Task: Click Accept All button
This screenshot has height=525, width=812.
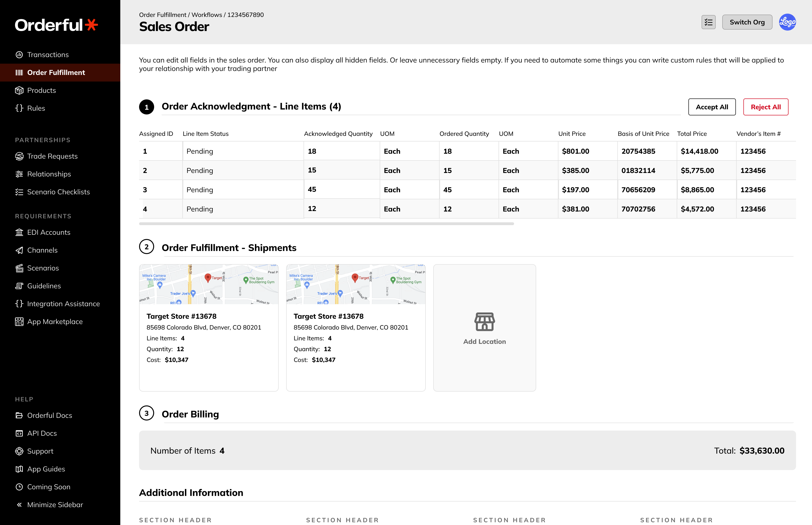Action: coord(712,107)
